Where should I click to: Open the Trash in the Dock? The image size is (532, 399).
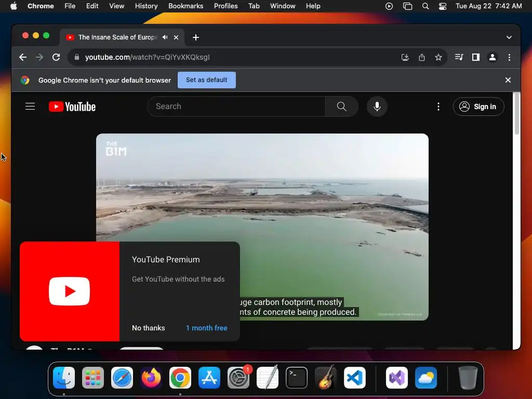468,378
